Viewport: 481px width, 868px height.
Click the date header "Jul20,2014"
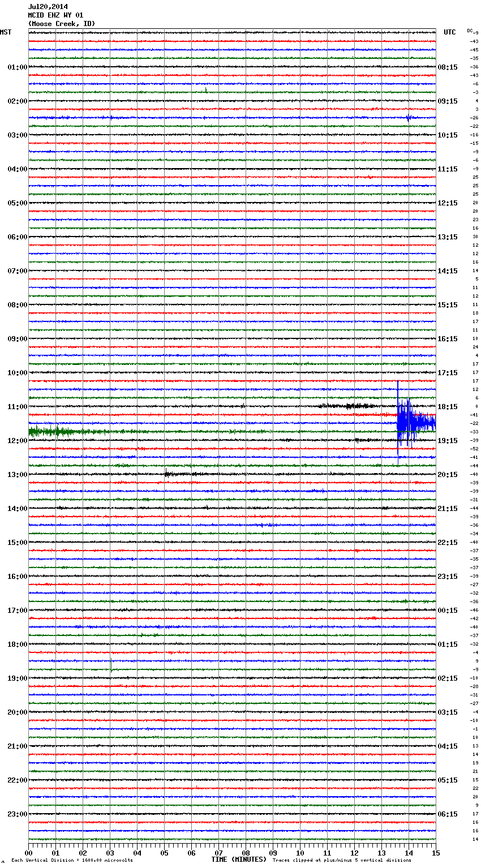pyautogui.click(x=48, y=7)
